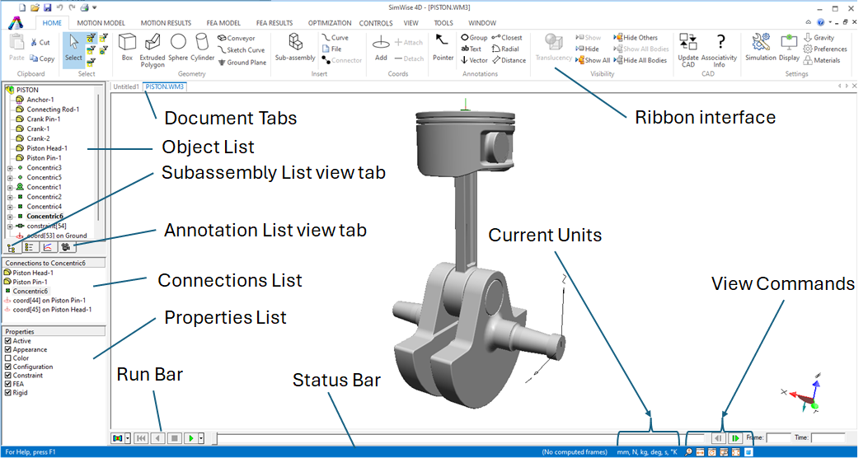Add a Ground Plane
Screen dimensions: 868x458
[x=242, y=63]
